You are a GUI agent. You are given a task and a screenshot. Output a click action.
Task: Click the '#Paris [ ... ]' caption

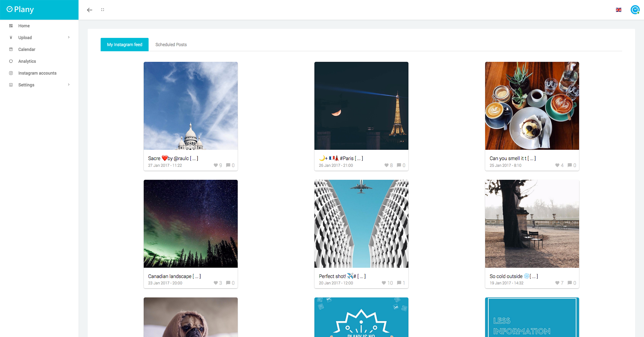point(341,158)
